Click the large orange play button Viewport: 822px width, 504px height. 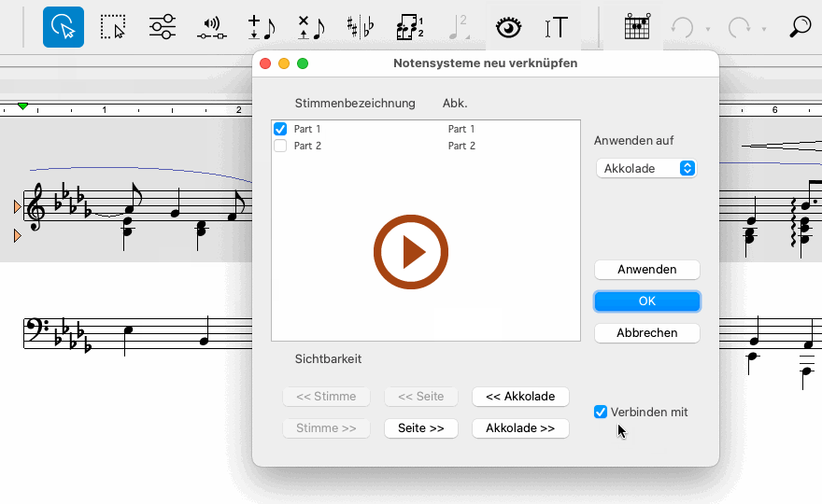point(411,252)
